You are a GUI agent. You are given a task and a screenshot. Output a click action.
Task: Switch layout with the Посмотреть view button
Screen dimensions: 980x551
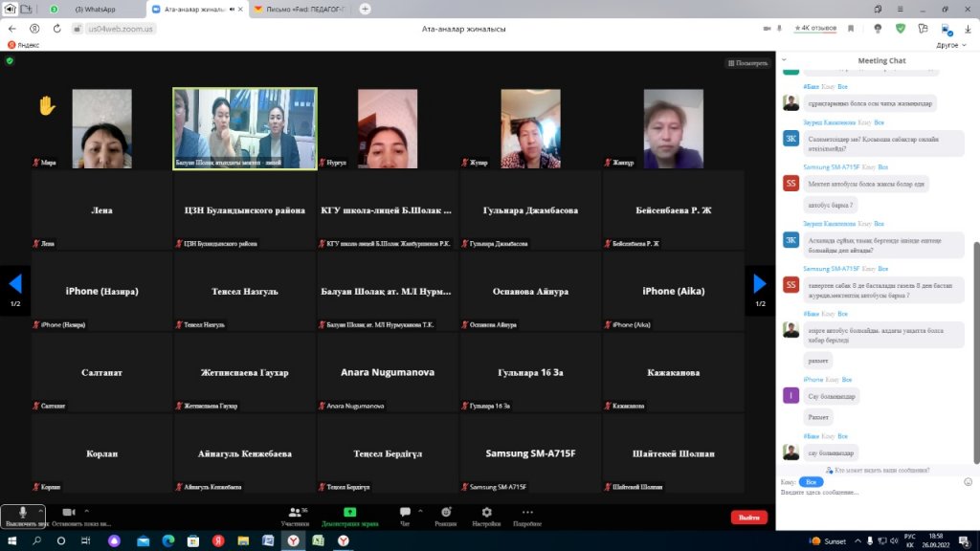(x=747, y=63)
